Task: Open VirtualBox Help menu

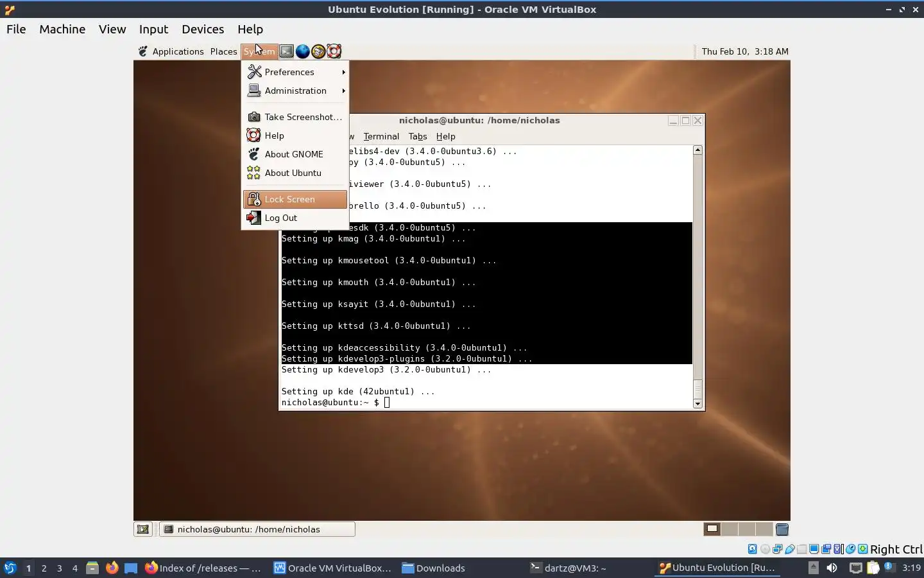Action: [250, 29]
